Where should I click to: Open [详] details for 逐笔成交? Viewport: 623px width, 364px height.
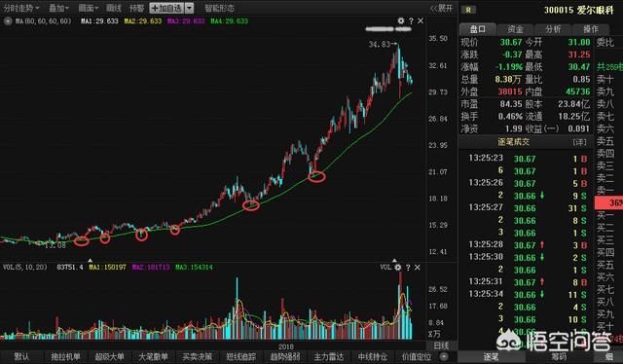tap(580, 142)
